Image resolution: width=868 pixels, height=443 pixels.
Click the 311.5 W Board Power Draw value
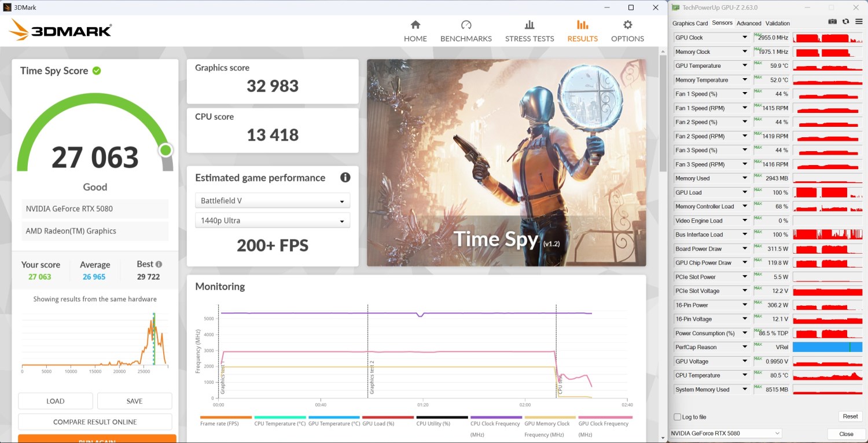click(778, 249)
